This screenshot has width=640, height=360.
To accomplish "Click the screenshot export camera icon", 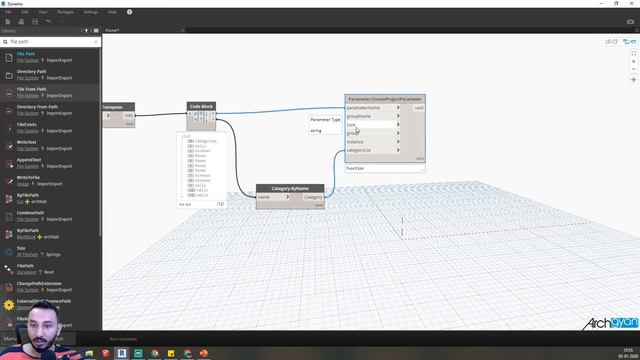I will (x=630, y=22).
